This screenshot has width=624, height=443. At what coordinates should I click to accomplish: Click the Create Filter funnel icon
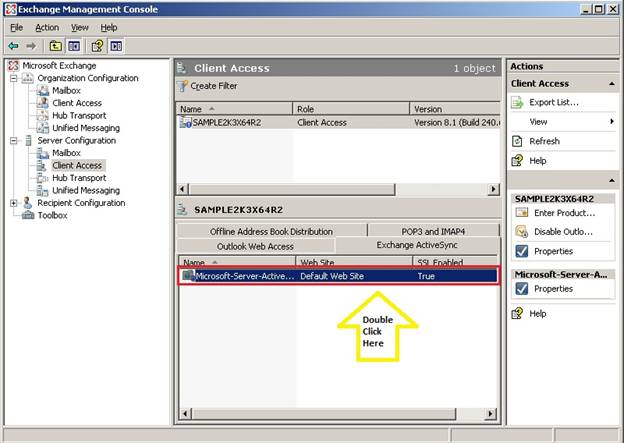point(182,86)
